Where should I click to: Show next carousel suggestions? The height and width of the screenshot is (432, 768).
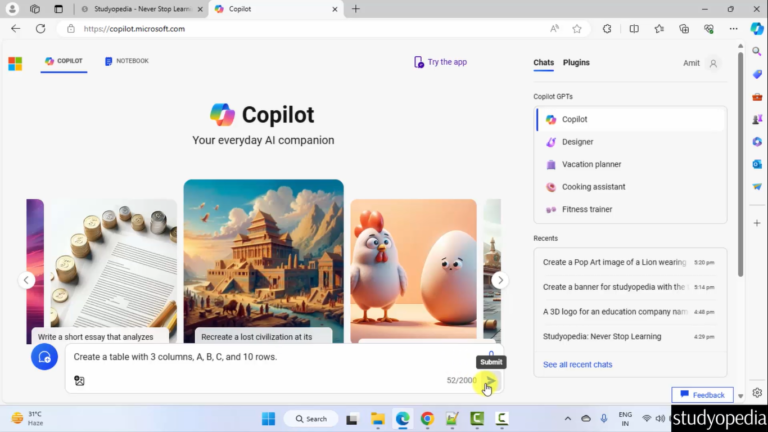500,280
